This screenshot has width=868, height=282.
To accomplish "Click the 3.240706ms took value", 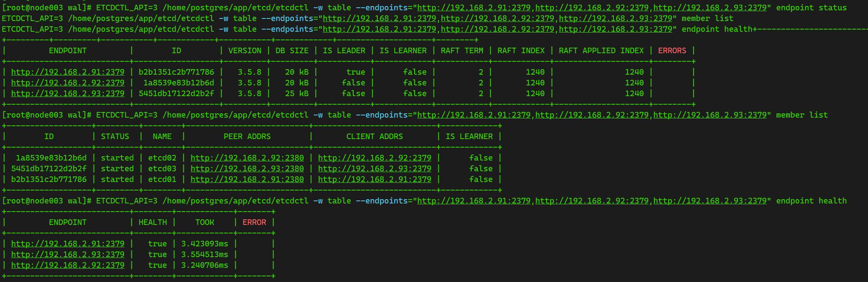I will click(204, 265).
